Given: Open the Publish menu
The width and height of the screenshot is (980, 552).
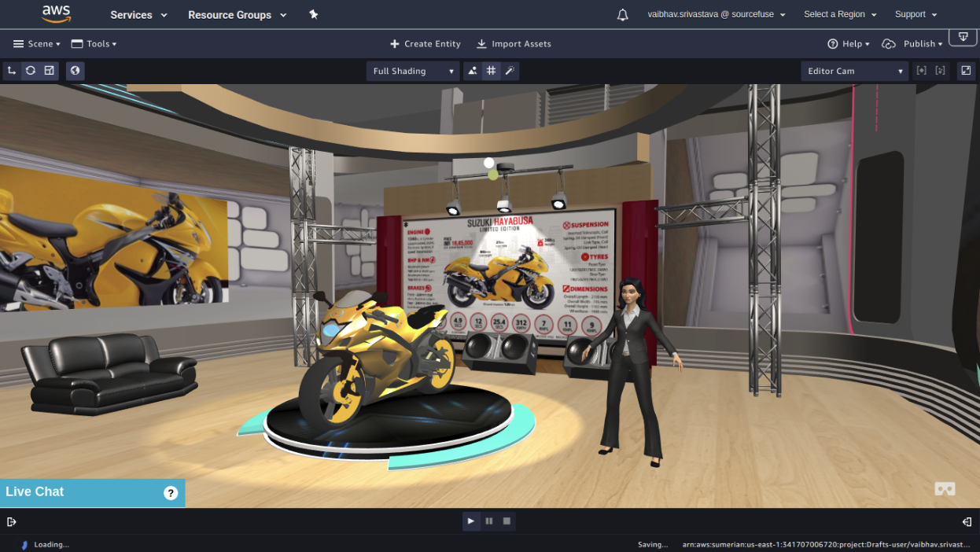Looking at the screenshot, I should (x=912, y=44).
